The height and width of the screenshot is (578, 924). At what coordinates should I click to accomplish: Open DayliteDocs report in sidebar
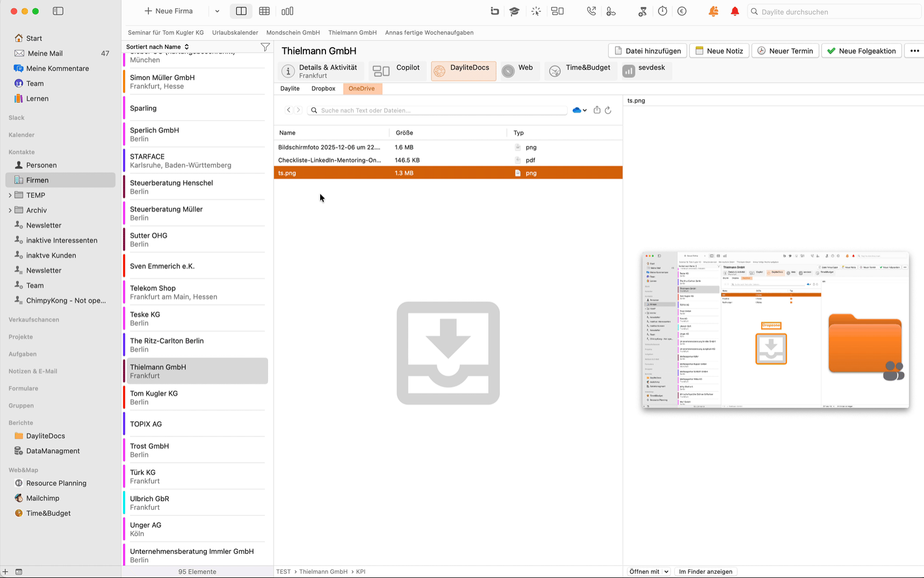point(46,436)
